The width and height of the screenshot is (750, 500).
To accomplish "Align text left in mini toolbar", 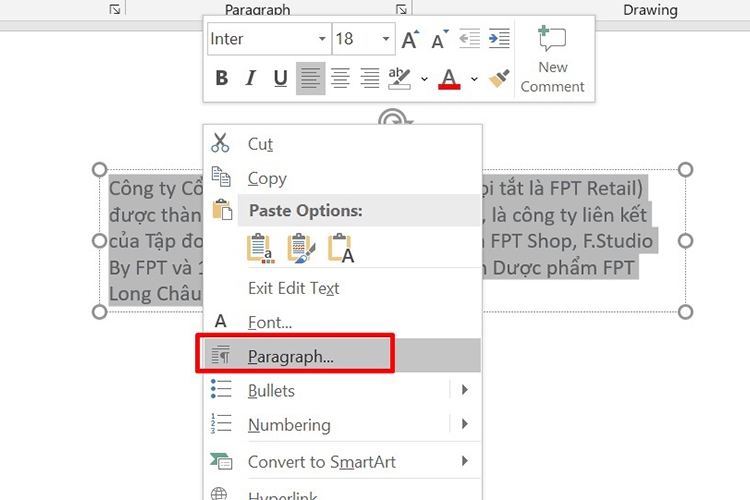I will click(x=310, y=78).
